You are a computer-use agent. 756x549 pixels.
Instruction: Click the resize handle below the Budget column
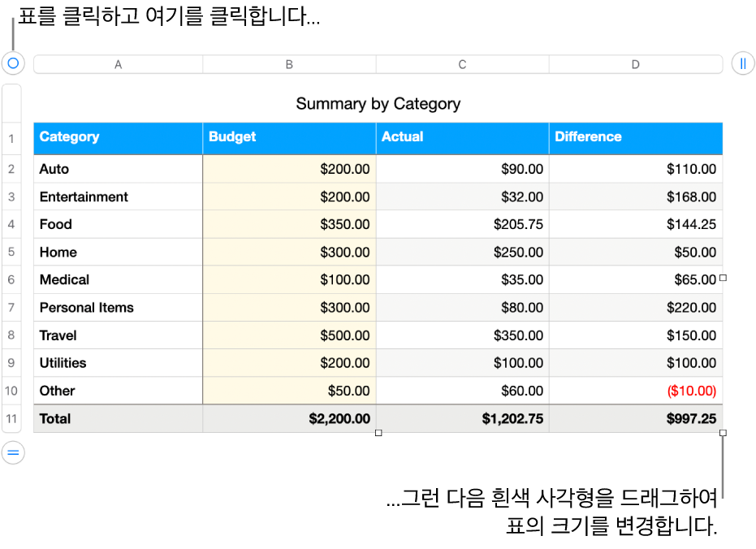click(x=377, y=434)
